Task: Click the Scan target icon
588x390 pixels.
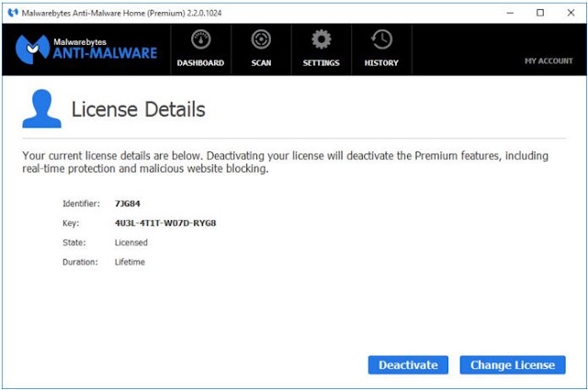Action: (x=261, y=39)
